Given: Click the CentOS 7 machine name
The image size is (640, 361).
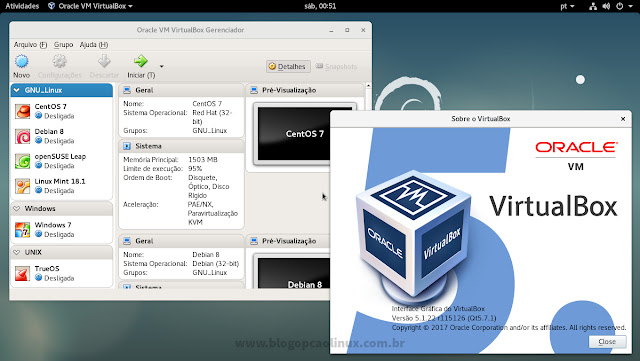Looking at the screenshot, I should pos(51,107).
